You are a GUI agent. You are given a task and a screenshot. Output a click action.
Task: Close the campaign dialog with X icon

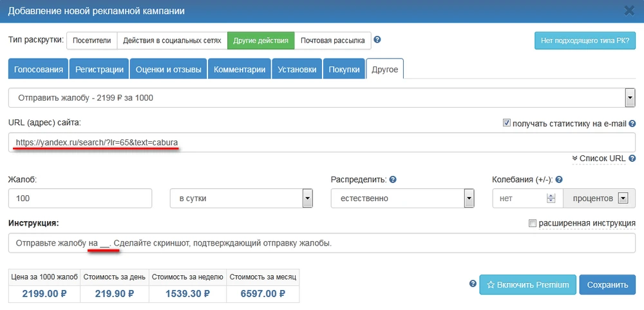click(x=629, y=10)
